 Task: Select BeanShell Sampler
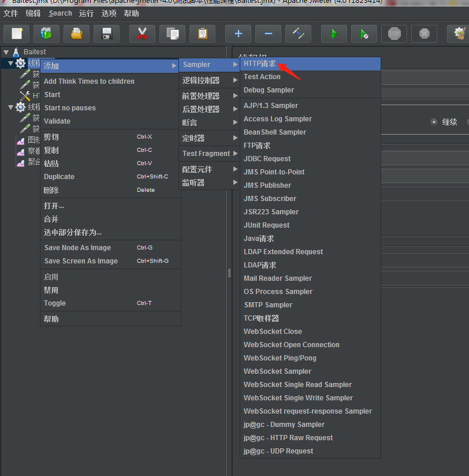[310, 132]
